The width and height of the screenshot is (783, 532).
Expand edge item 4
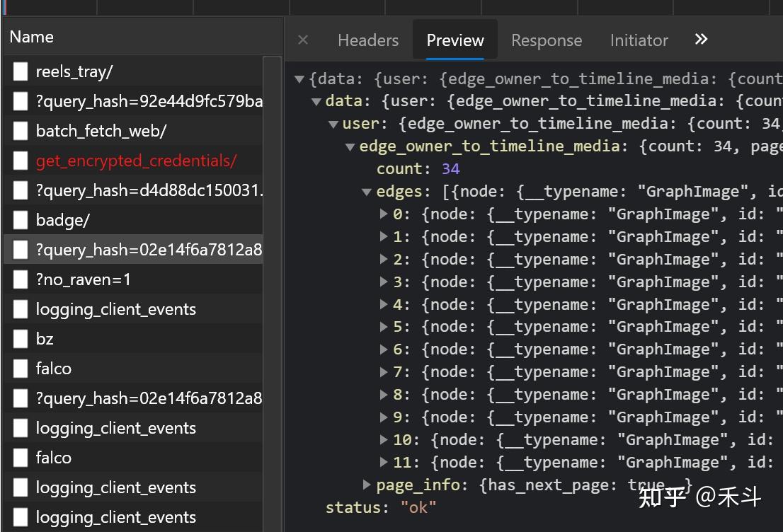384,304
